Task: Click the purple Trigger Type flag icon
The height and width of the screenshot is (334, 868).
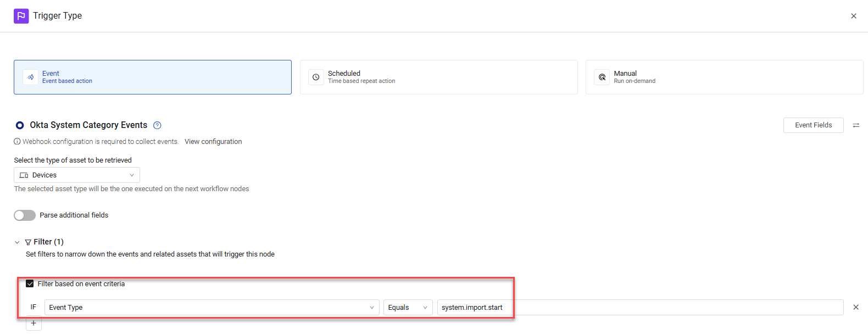Action: point(21,16)
